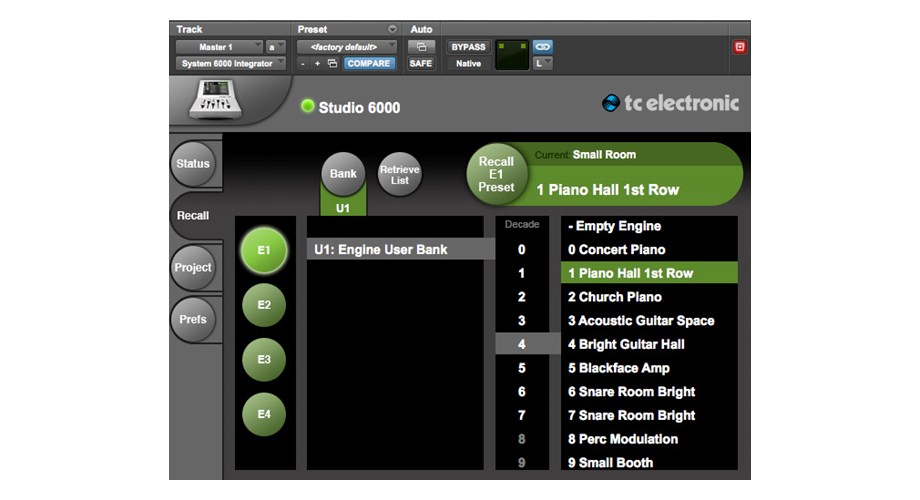Open the Project page
Image resolution: width=920 pixels, height=500 pixels.
coord(193,268)
